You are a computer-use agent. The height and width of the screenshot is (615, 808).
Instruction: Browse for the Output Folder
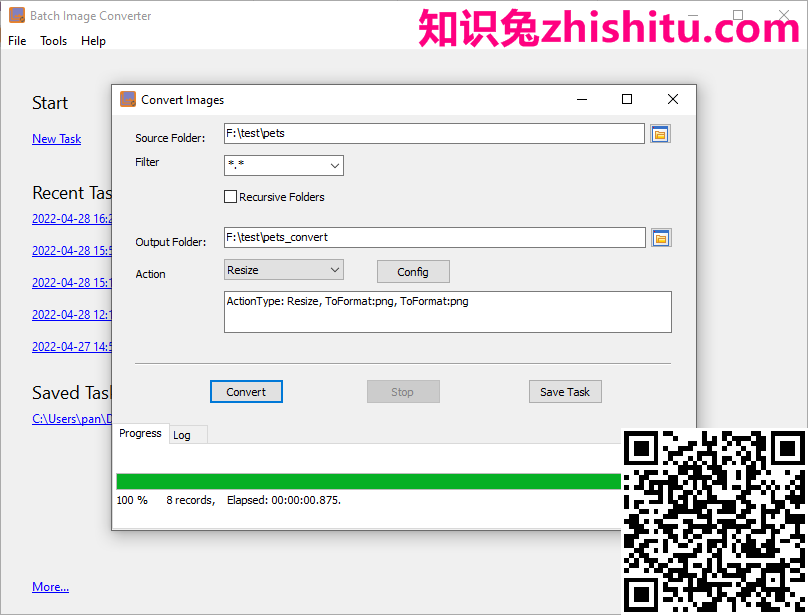tap(661, 238)
